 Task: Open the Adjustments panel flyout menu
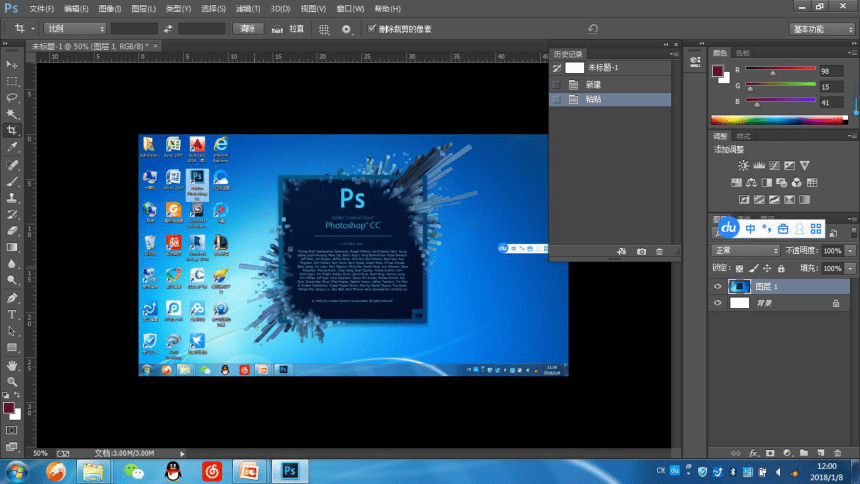coord(850,136)
